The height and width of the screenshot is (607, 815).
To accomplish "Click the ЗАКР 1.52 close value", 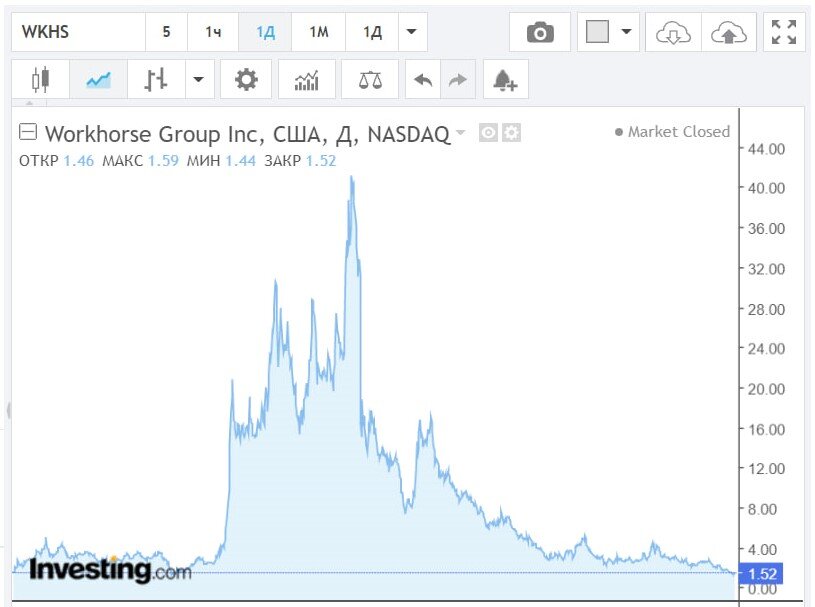I will (x=300, y=161).
